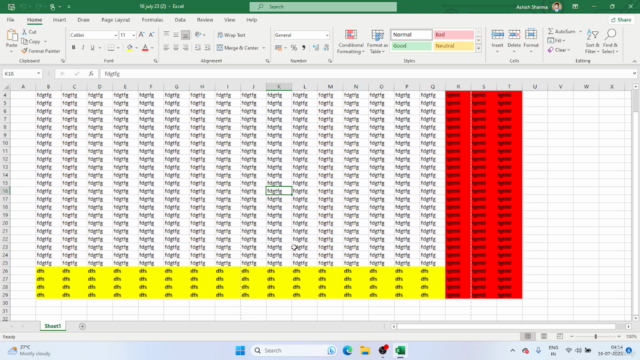
Task: Open File Explorer from taskbar
Action: pos(365,350)
